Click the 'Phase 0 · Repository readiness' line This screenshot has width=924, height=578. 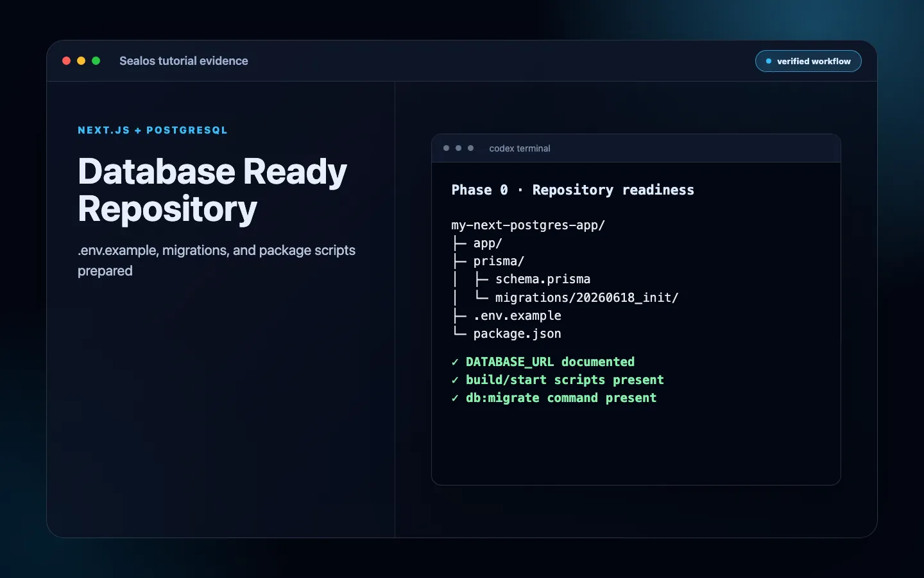pyautogui.click(x=572, y=190)
